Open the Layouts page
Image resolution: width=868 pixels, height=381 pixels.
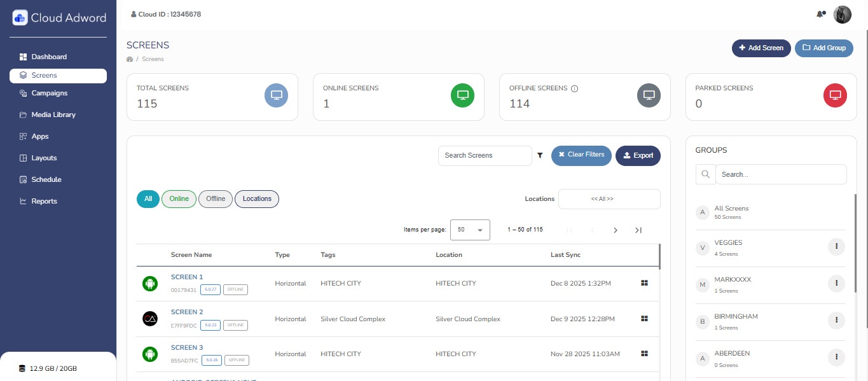45,158
